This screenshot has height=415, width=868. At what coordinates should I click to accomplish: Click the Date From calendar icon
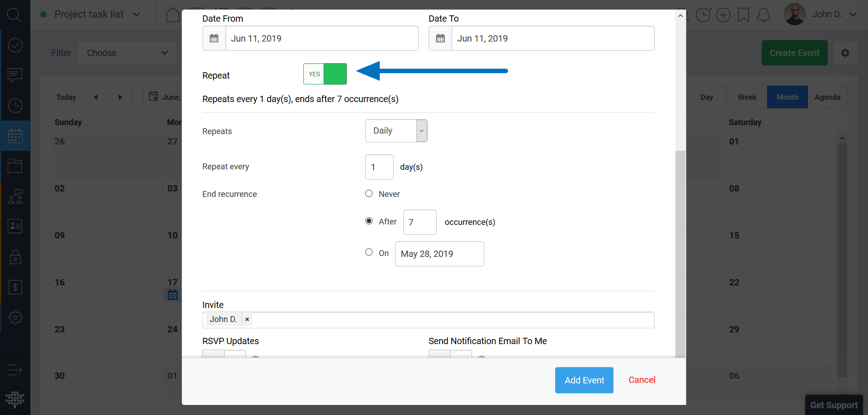pos(214,38)
